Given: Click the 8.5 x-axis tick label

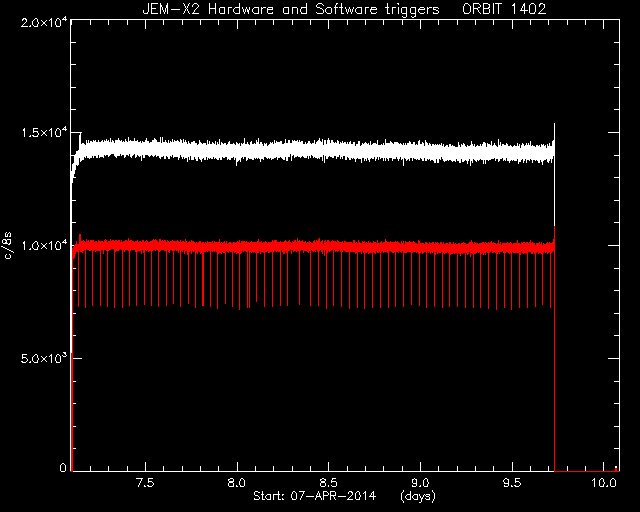Looking at the screenshot, I should [329, 483].
